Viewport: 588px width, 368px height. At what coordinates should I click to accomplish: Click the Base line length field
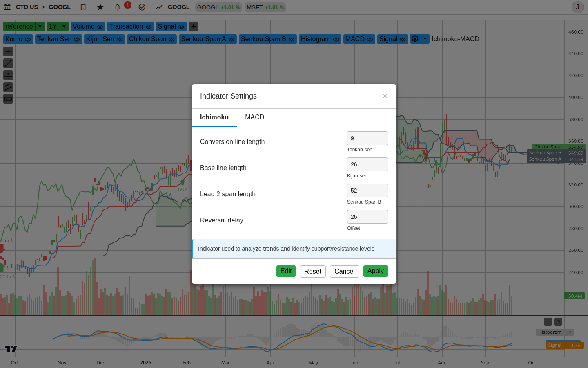click(367, 164)
